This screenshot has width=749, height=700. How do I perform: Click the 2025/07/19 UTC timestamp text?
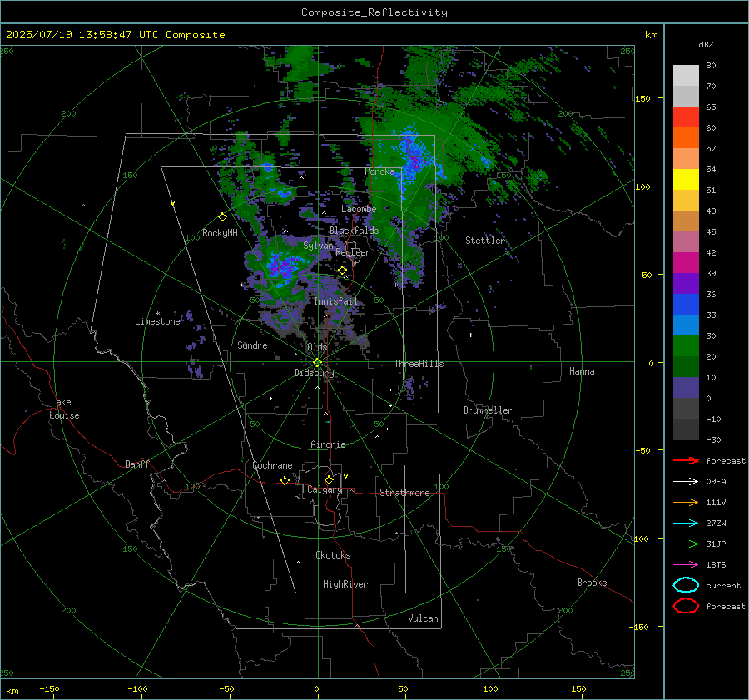[115, 35]
